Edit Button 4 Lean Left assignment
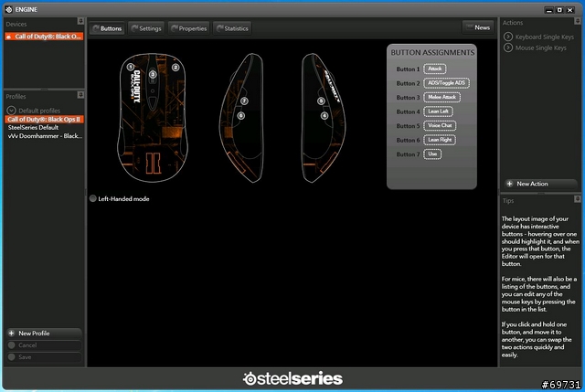Viewport: 585px width, 392px height. pos(439,111)
